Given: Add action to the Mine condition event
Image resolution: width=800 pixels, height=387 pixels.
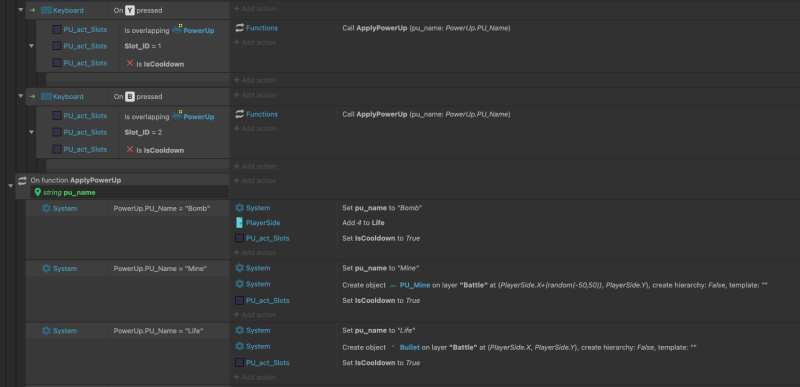Looking at the screenshot, I should 255,315.
